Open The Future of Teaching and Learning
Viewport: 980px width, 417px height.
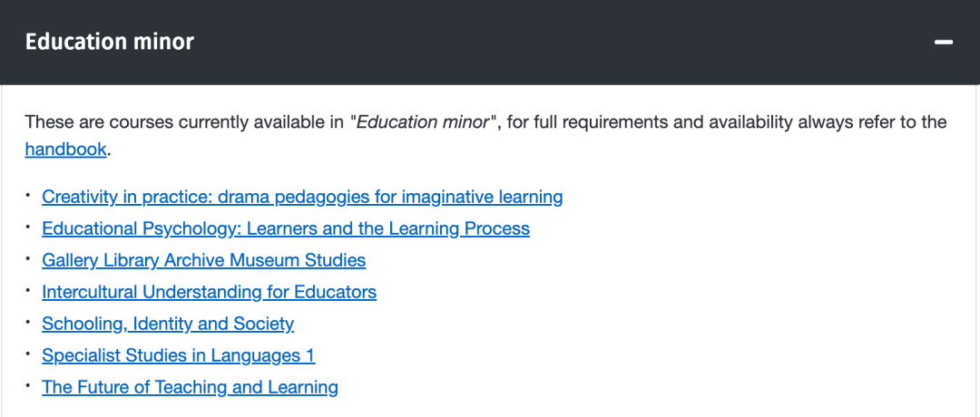(190, 387)
